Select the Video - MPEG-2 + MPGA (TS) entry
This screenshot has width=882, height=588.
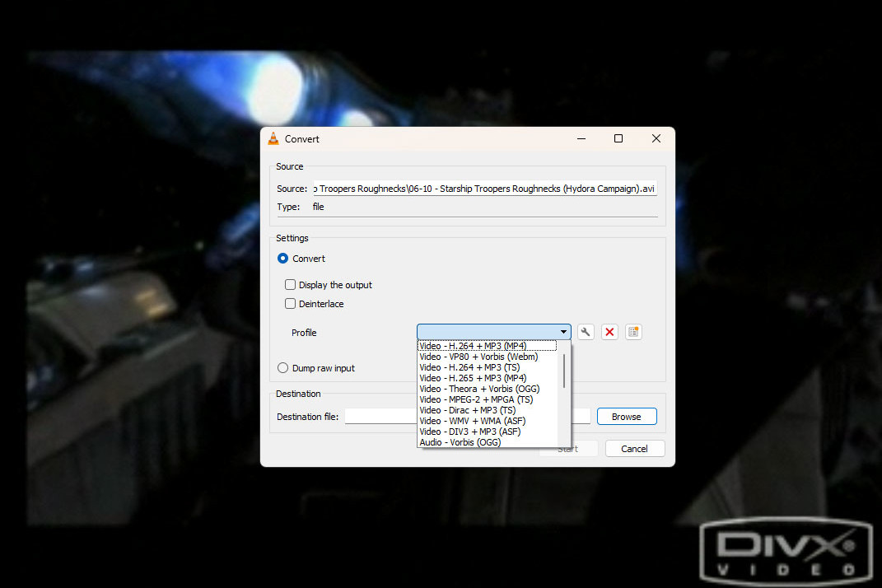[475, 399]
